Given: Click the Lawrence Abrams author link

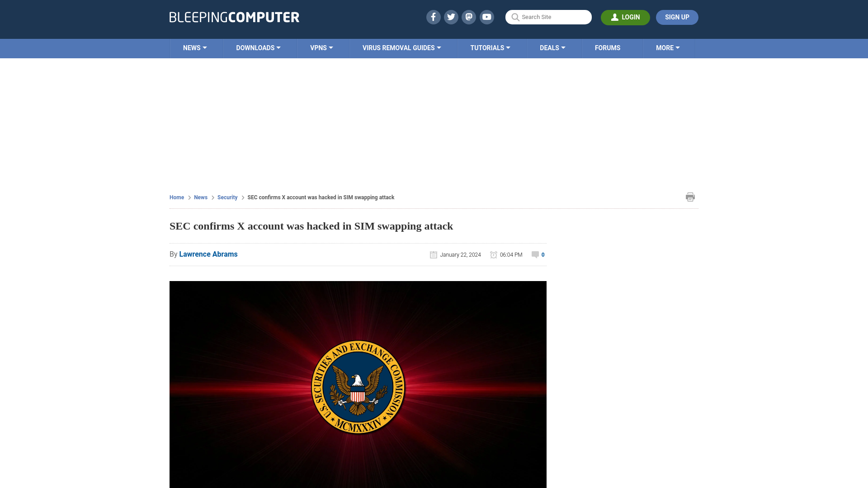Looking at the screenshot, I should point(208,254).
